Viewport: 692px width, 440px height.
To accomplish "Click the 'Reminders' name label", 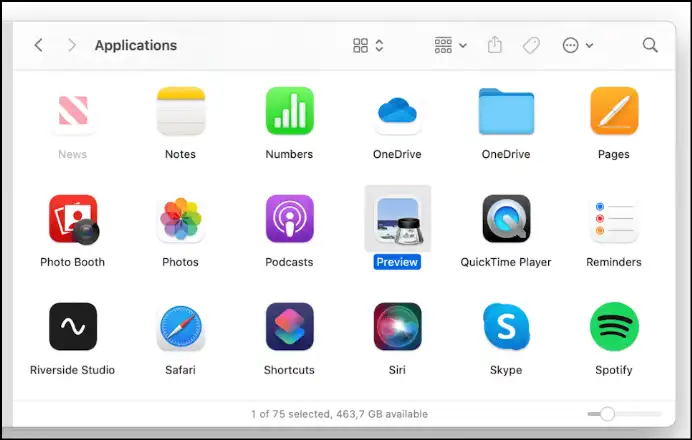I will click(x=614, y=262).
